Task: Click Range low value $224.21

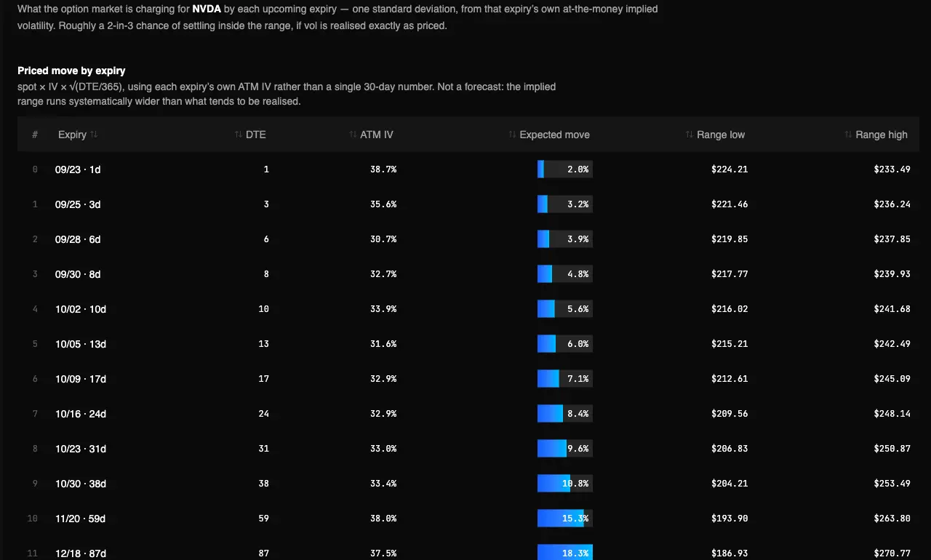Action: pyautogui.click(x=730, y=169)
